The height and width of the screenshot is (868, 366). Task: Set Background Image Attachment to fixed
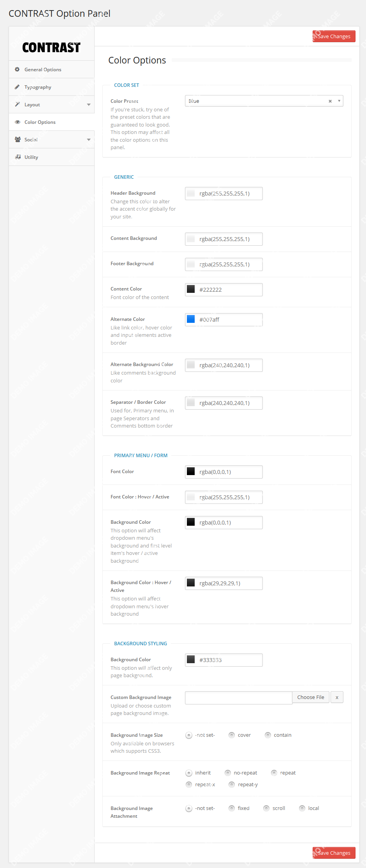[232, 808]
